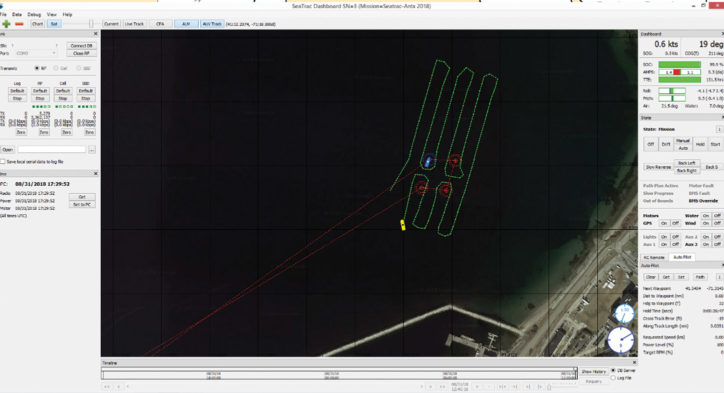
Task: Toggle the Live Track toolbar button
Action: click(x=134, y=24)
